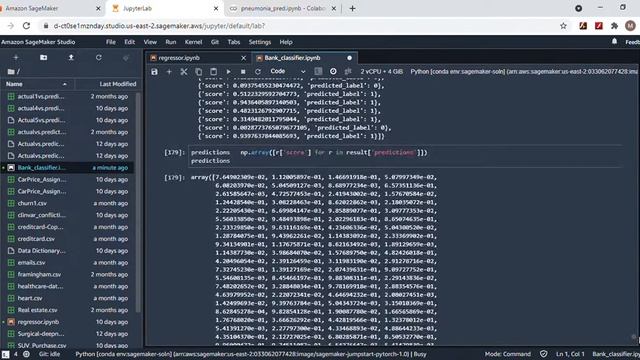The image size is (640, 360).
Task: Create a new folder in the file browser
Action: click(x=43, y=58)
